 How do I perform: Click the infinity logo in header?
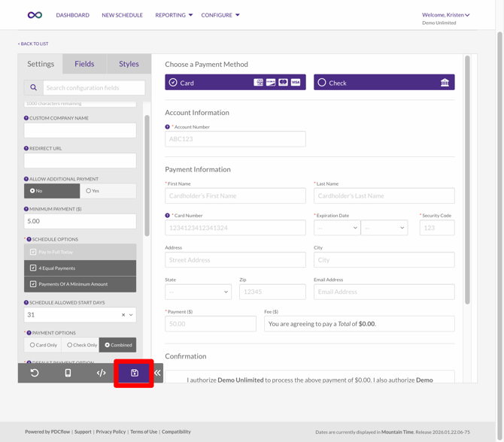[35, 15]
